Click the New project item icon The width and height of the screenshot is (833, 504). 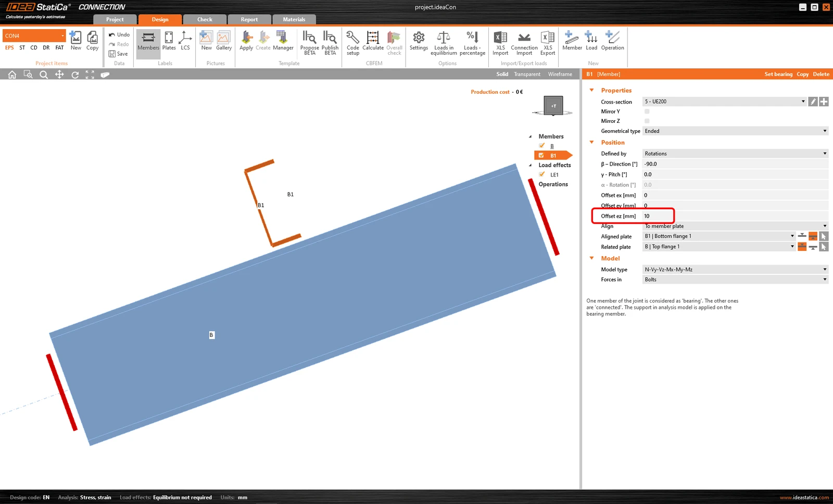76,41
